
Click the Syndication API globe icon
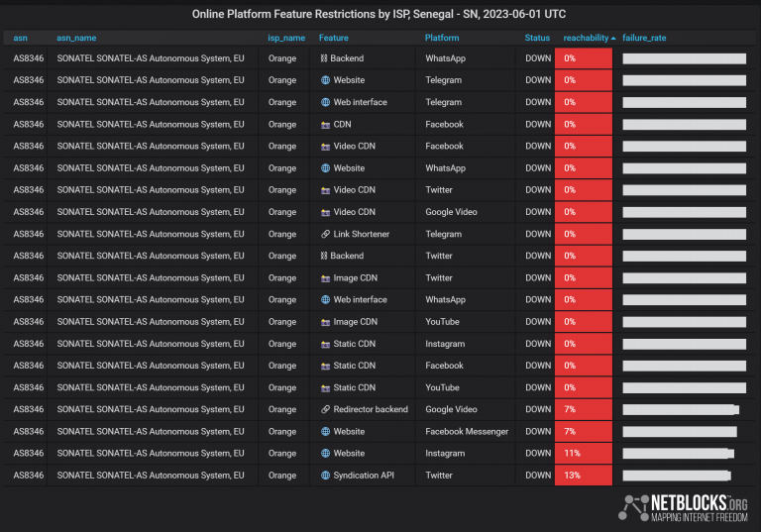(325, 476)
